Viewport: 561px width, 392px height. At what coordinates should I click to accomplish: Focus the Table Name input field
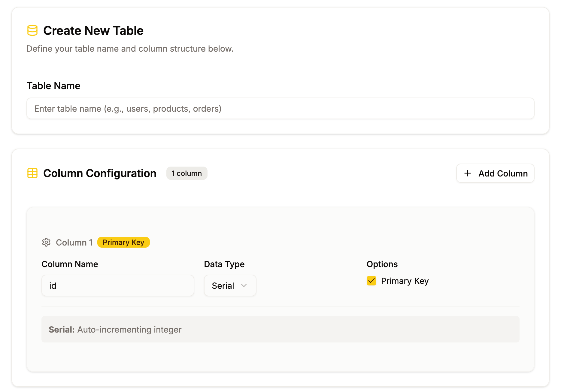click(x=280, y=108)
